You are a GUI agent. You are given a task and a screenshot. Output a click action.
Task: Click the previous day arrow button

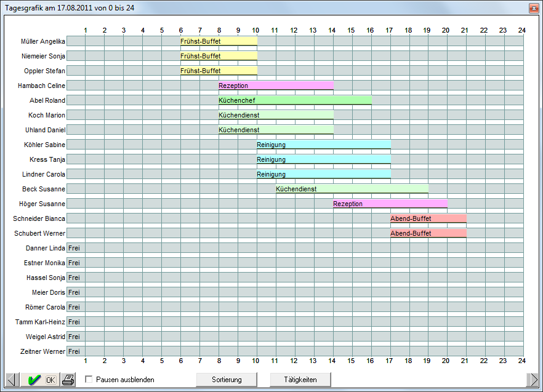[11, 380]
